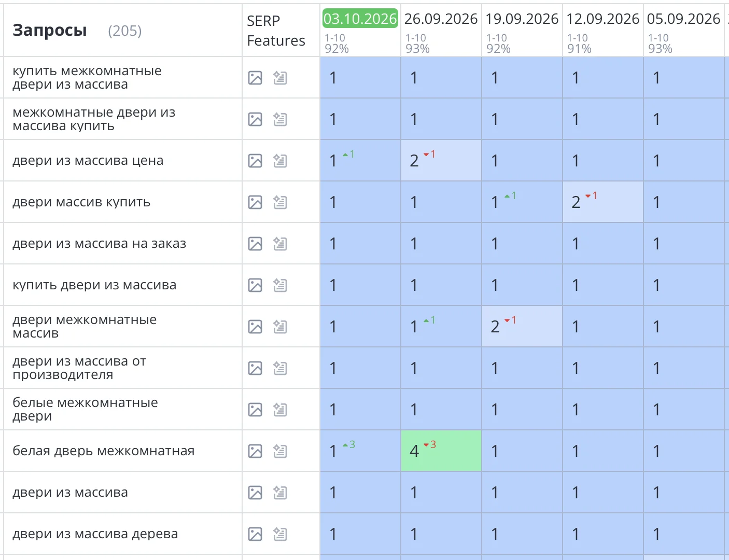Click image SERP icon for 'двери из массива от производителя'

pyautogui.click(x=255, y=368)
